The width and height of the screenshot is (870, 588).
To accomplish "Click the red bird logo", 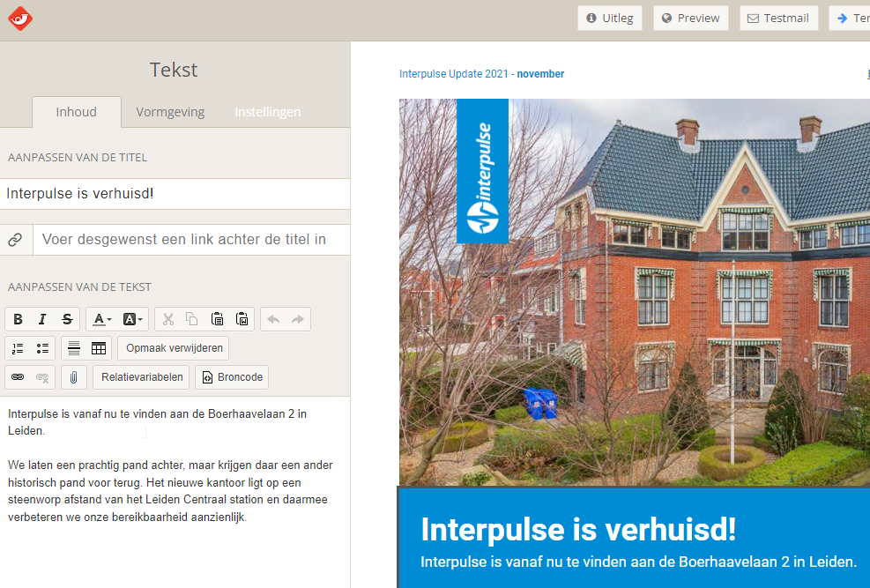I will tap(20, 19).
